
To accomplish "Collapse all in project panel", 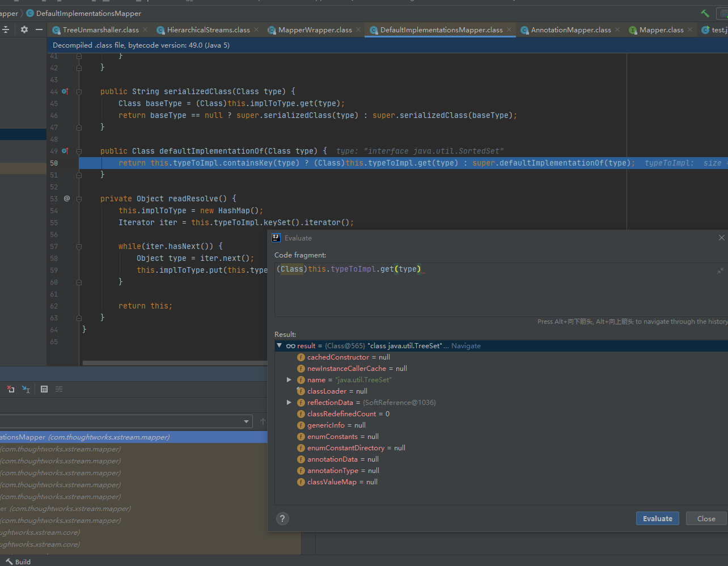I will [6, 29].
